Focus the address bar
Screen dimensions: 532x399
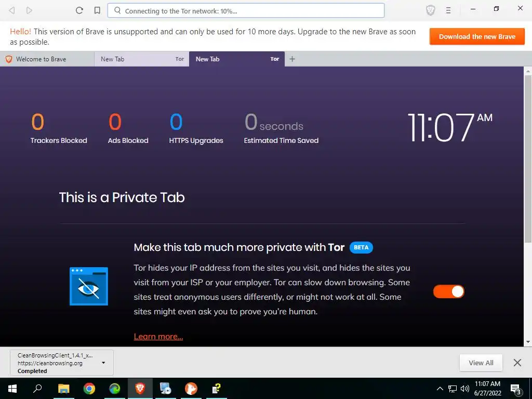click(x=246, y=10)
